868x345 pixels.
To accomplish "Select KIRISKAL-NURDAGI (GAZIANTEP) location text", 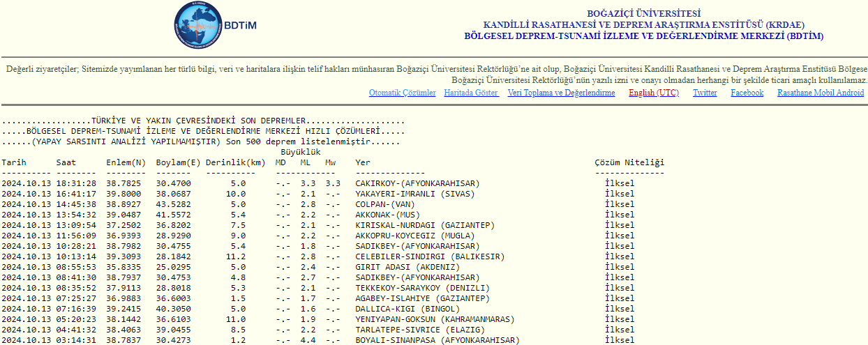I will (425, 225).
